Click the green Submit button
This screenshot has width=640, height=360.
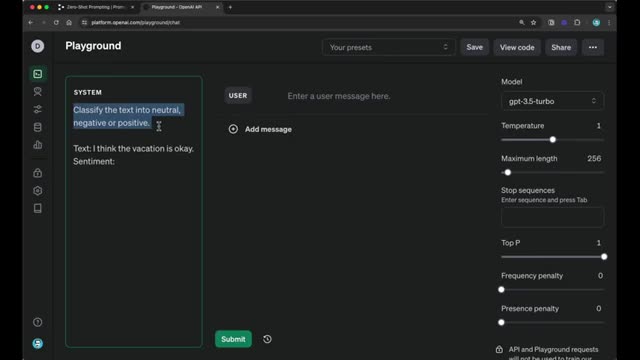[x=233, y=339]
